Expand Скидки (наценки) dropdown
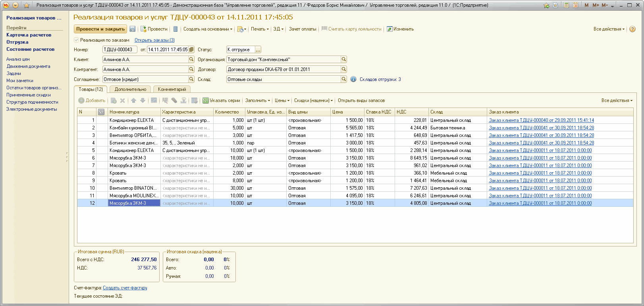 click(313, 100)
